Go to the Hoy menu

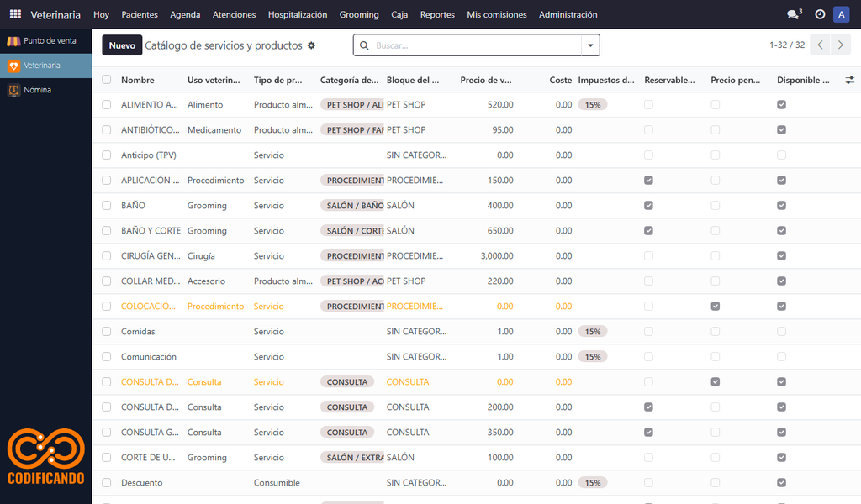point(101,14)
